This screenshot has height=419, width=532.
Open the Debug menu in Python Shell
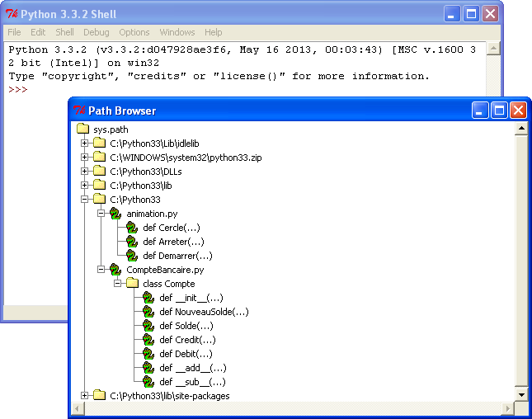pyautogui.click(x=97, y=32)
